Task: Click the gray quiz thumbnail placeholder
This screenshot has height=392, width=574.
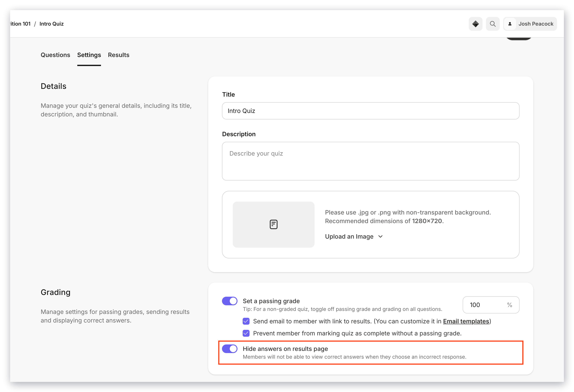Action: 273,224
